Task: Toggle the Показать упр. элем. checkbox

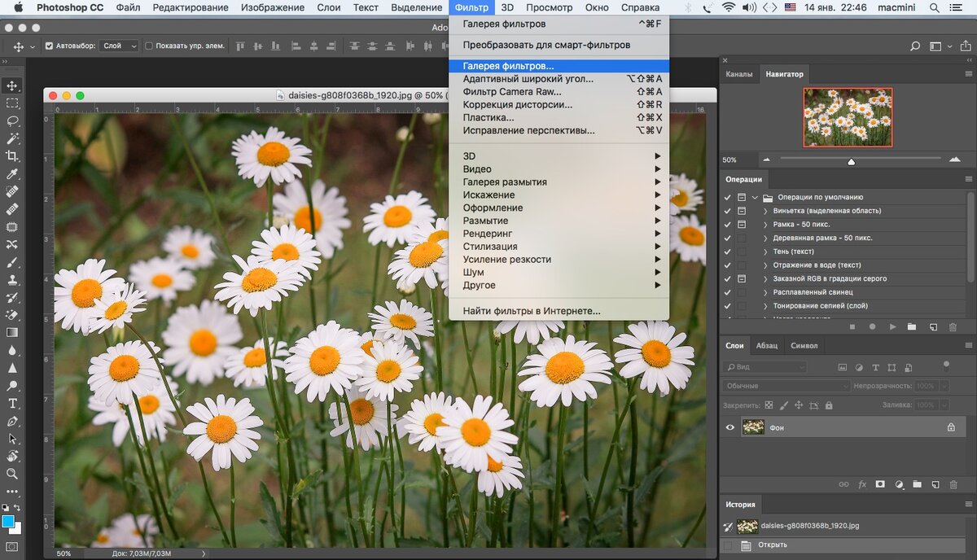Action: (148, 46)
